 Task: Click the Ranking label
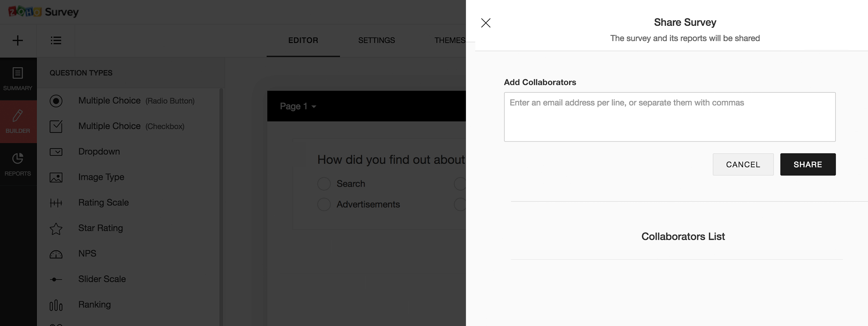(95, 305)
